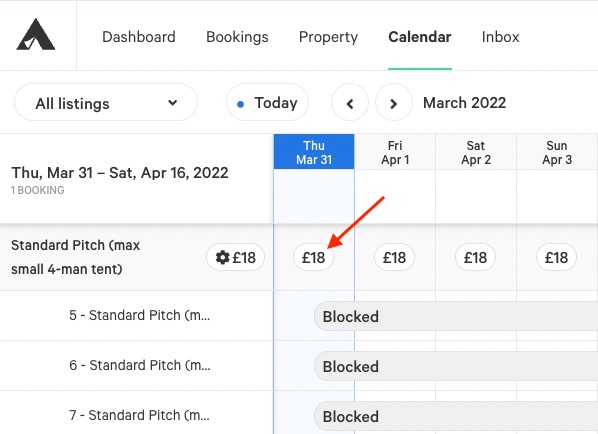The width and height of the screenshot is (598, 434).
Task: Open the Inbox tab
Action: [500, 37]
